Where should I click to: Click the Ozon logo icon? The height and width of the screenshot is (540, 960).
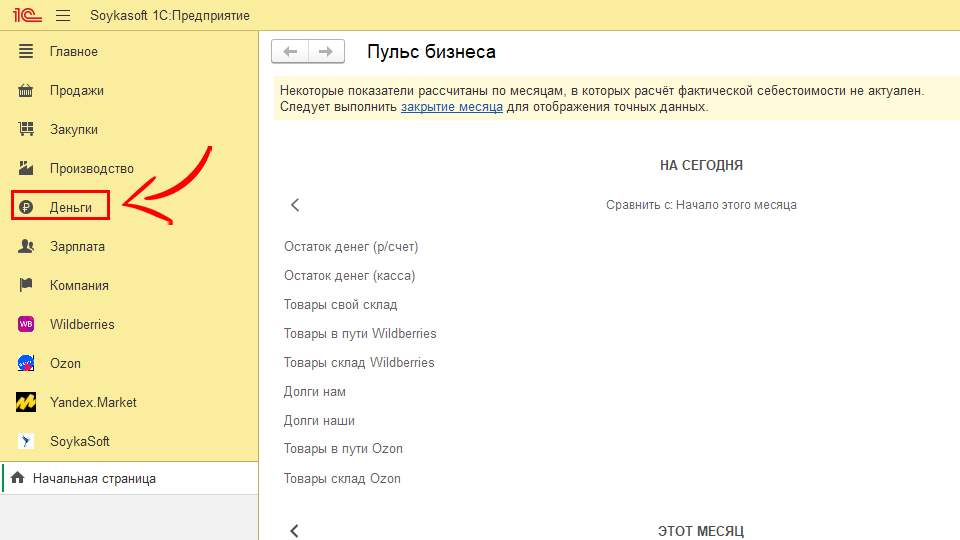(27, 363)
